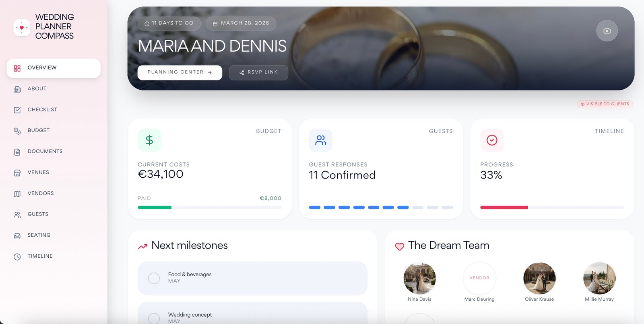Click the heart icon beside The Dream Team
Image resolution: width=644 pixels, height=324 pixels.
click(x=399, y=246)
